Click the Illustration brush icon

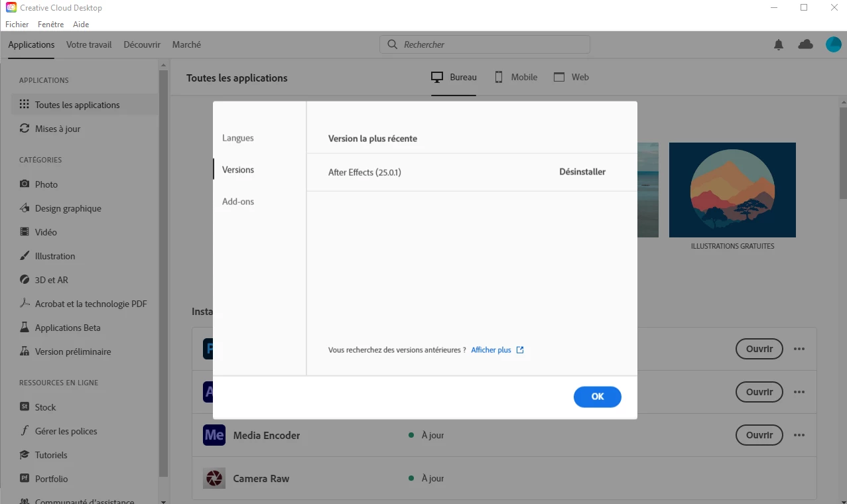(25, 256)
